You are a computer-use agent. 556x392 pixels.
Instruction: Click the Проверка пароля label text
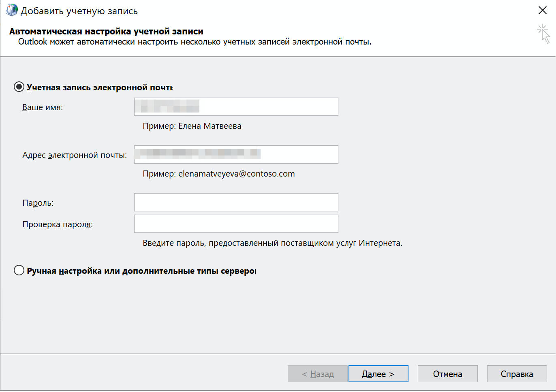point(58,224)
